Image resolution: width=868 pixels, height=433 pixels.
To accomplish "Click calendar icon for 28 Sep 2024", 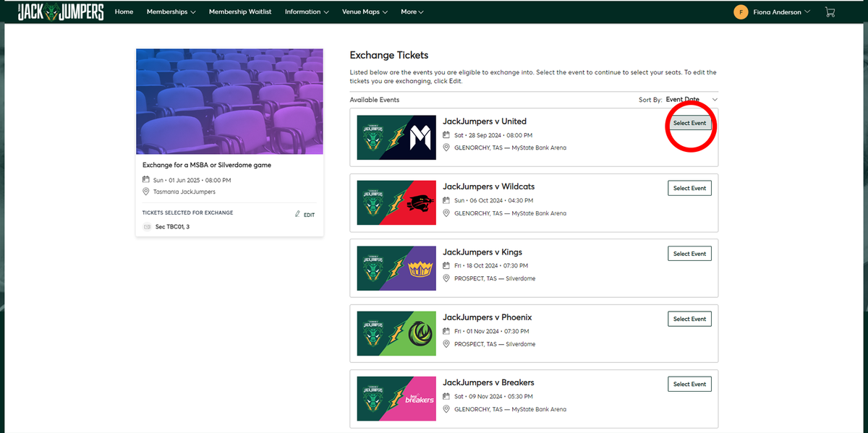I will pos(447,135).
